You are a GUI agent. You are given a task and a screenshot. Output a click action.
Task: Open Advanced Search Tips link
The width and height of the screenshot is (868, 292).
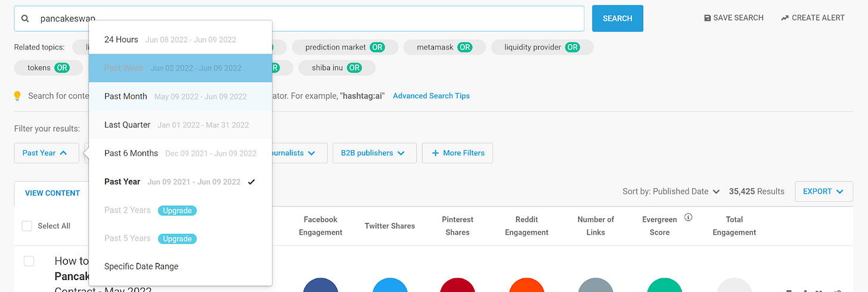coord(432,96)
